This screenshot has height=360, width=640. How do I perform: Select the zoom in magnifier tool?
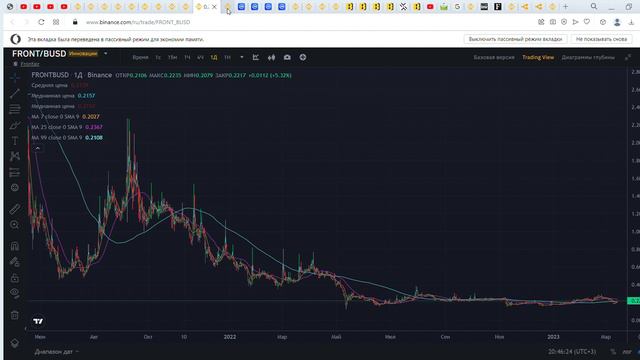click(15, 225)
